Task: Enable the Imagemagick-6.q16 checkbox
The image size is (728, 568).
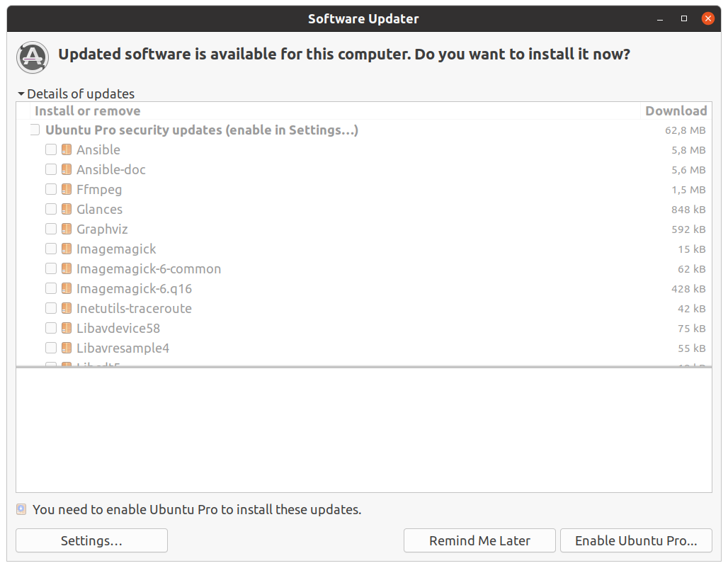Action: tap(50, 288)
